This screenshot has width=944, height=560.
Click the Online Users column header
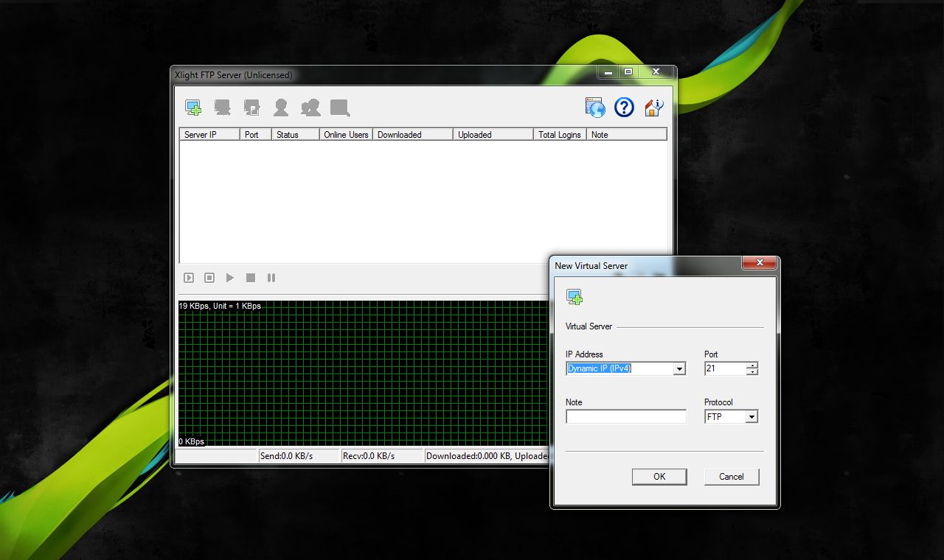(x=346, y=135)
